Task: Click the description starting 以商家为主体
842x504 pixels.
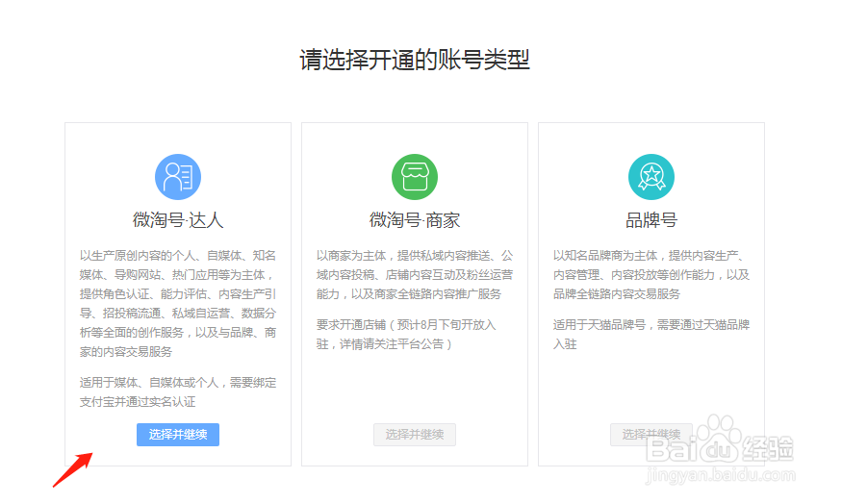Action: pyautogui.click(x=415, y=275)
